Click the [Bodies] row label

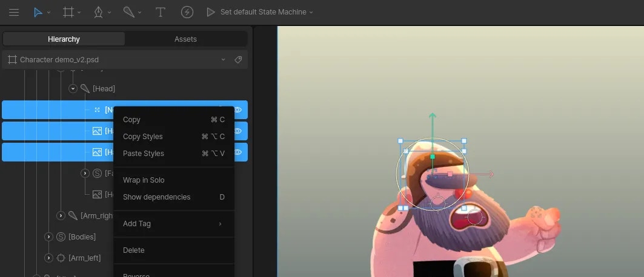point(82,237)
